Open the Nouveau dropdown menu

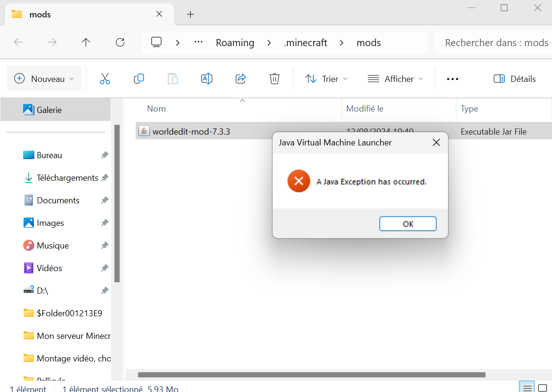[x=44, y=79]
